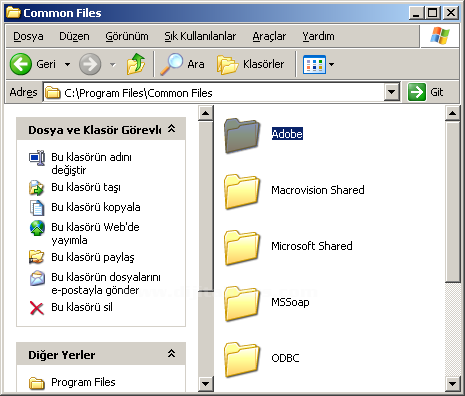Click the task pane scrollbar down arrow

206,383
